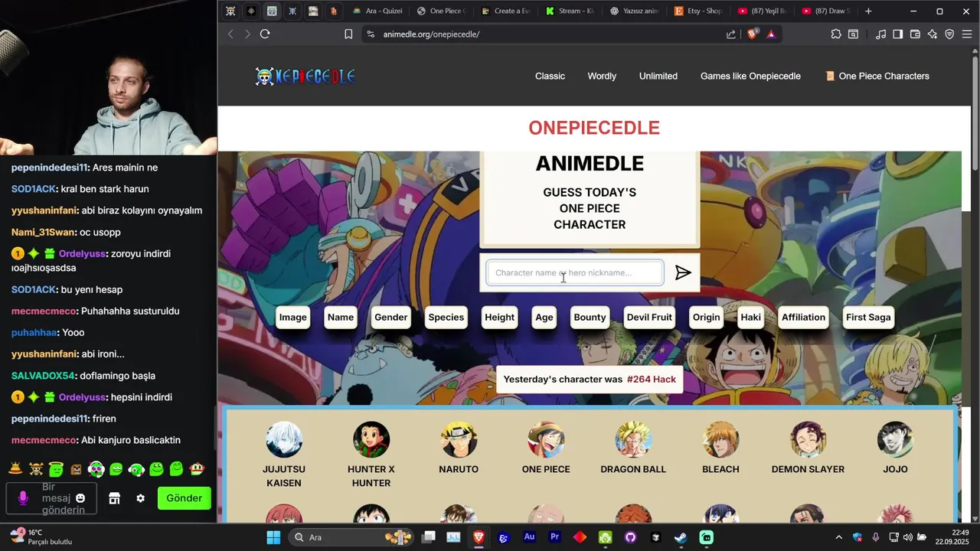Screen dimensions: 980x551
Task: Open Leo AI sparkle icon
Action: pyautogui.click(x=932, y=34)
